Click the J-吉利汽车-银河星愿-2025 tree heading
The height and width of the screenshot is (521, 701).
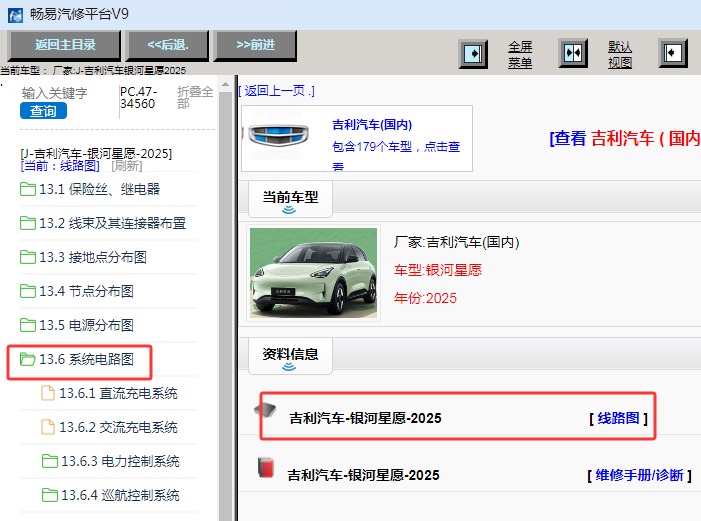click(96, 153)
